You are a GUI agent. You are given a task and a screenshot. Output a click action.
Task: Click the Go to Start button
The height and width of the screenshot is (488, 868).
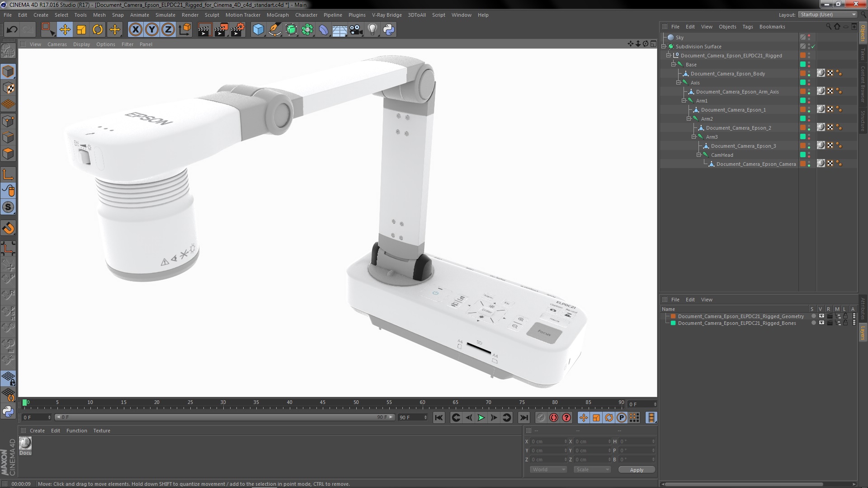[x=439, y=418]
